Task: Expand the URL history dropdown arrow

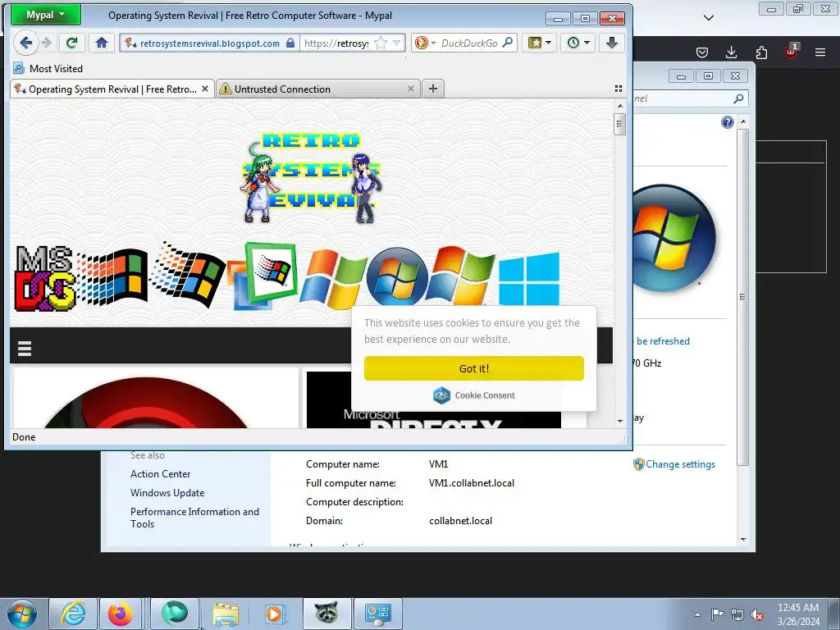Action: click(396, 43)
